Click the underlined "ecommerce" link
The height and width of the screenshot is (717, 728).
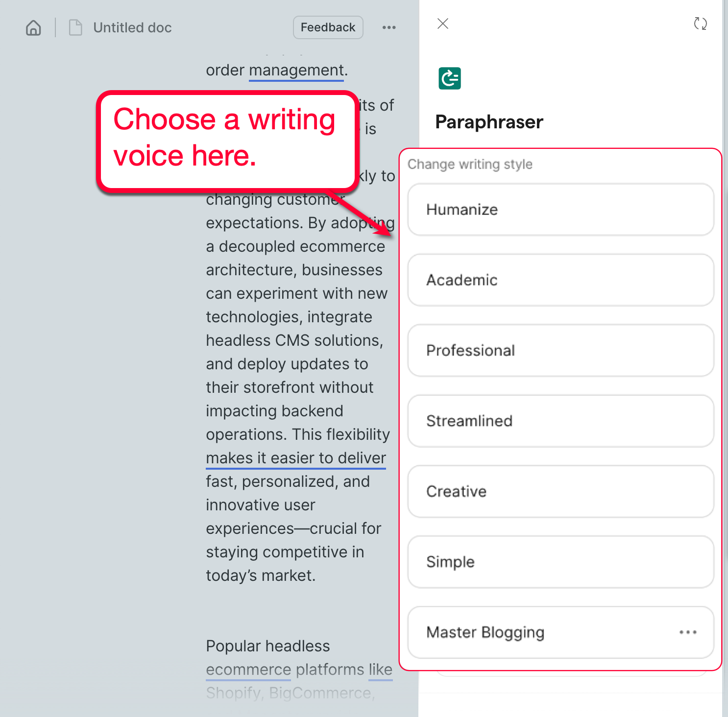tap(248, 669)
